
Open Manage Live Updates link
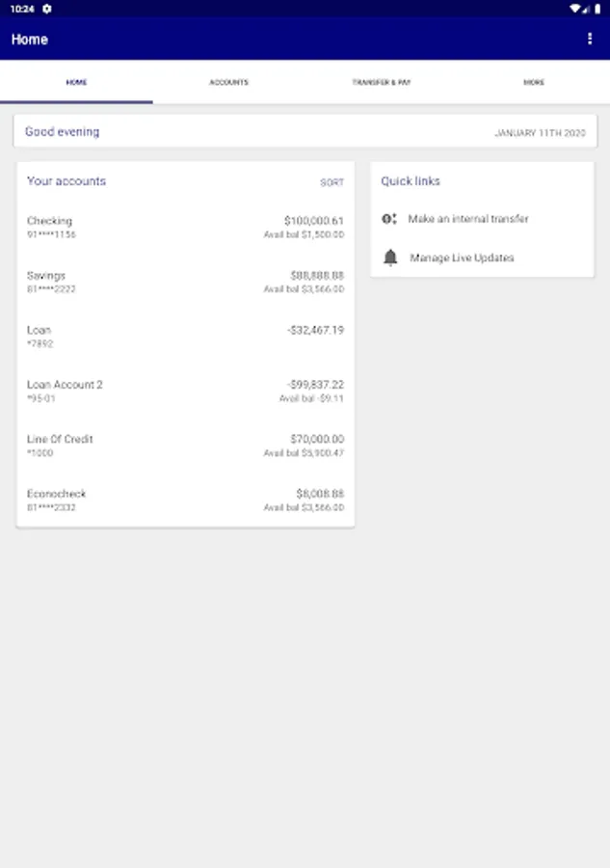point(462,258)
